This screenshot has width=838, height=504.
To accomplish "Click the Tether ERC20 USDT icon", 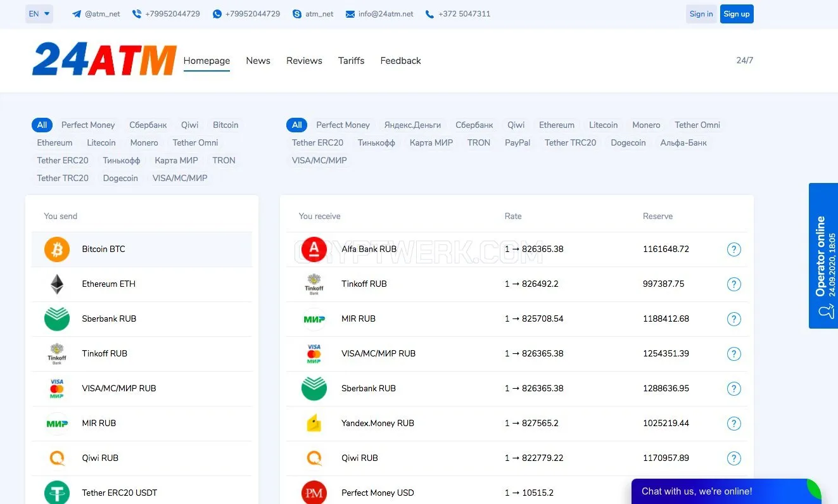I will click(57, 493).
